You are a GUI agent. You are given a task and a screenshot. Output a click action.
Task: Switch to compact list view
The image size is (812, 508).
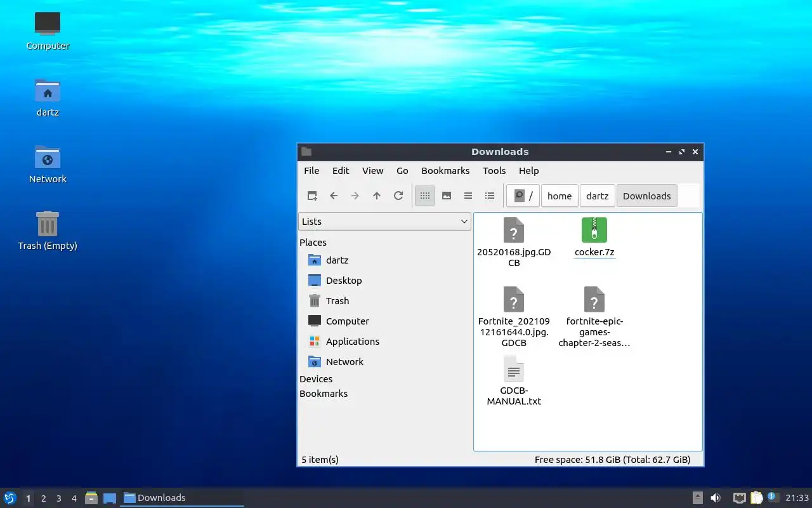coord(468,196)
